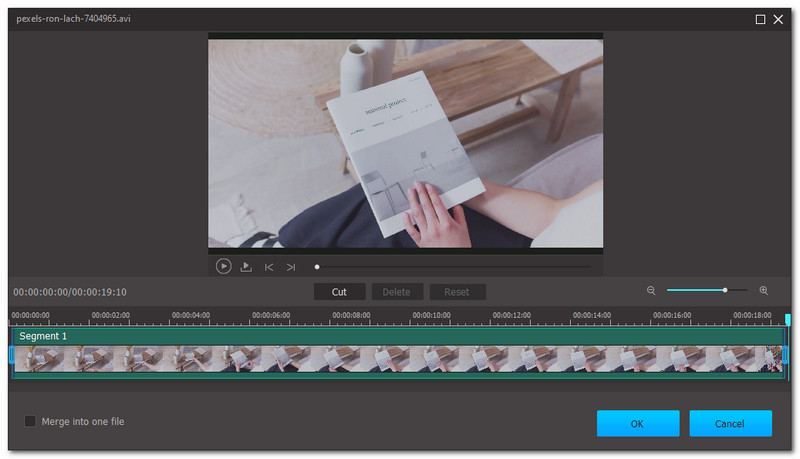Click the 00:00:10:00 mark on the ruler
Image resolution: width=800 pixels, height=459 pixels.
click(x=430, y=316)
